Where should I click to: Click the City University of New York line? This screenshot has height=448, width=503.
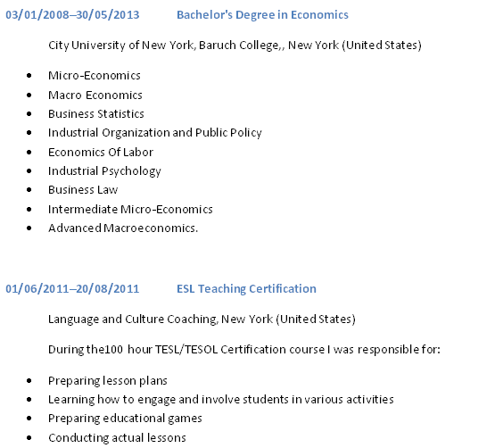[235, 46]
